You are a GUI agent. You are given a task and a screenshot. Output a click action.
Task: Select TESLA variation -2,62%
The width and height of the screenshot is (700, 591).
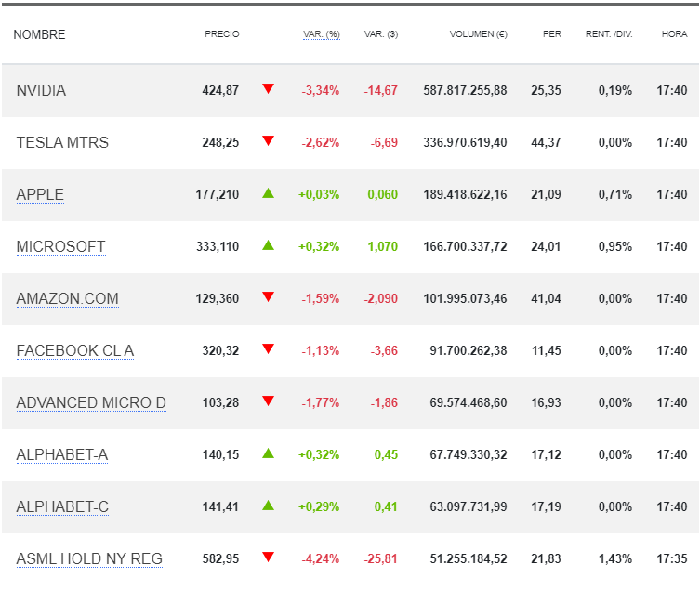click(x=321, y=143)
